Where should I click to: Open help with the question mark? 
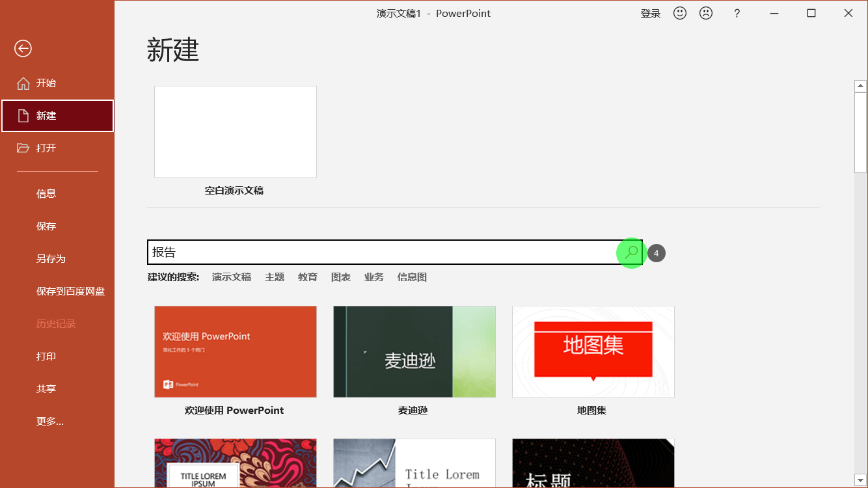[737, 13]
